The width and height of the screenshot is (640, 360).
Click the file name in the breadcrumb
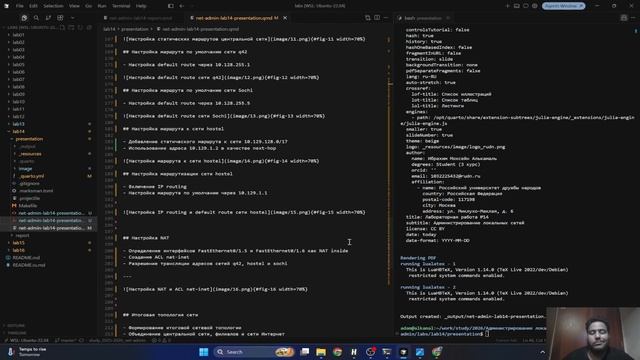click(x=200, y=29)
